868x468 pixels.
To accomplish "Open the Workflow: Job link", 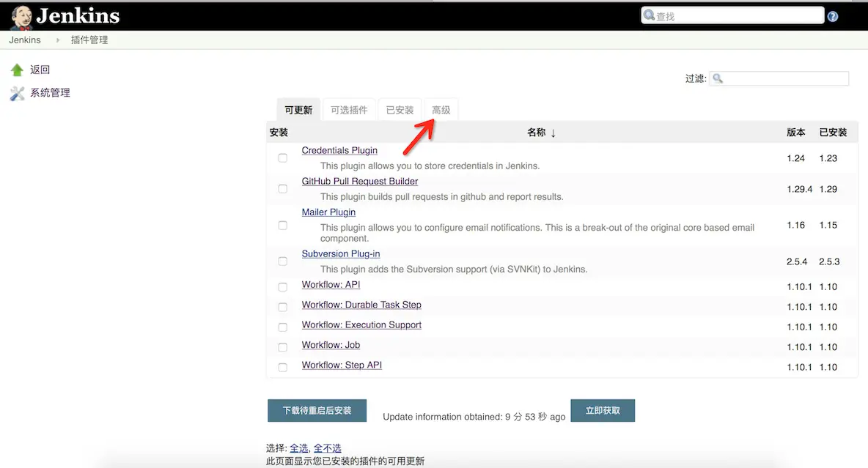I will coord(331,345).
